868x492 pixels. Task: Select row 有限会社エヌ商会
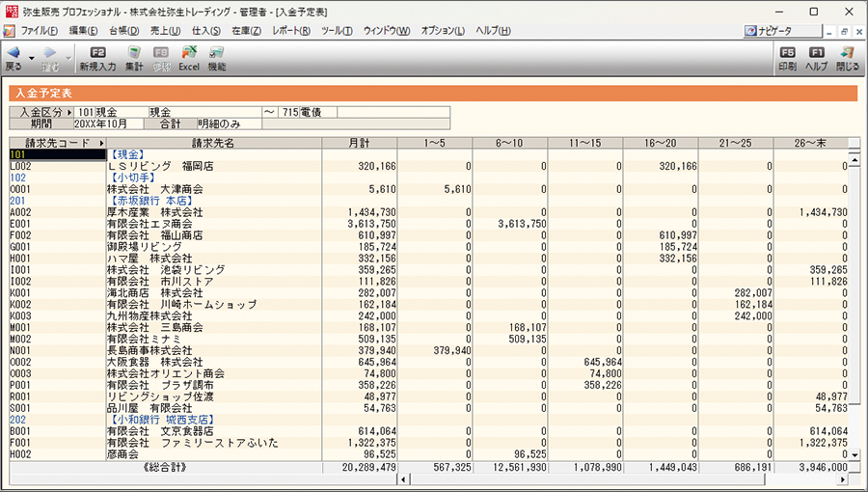[x=428, y=224]
